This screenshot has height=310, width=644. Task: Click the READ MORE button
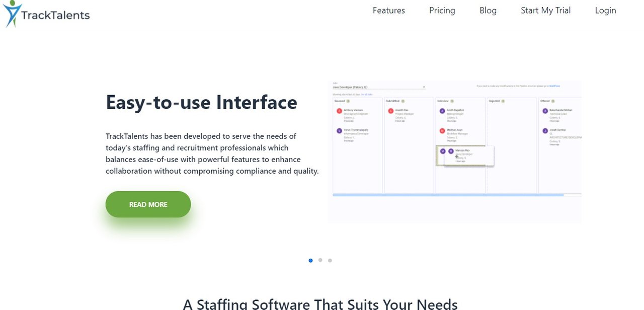pos(148,204)
